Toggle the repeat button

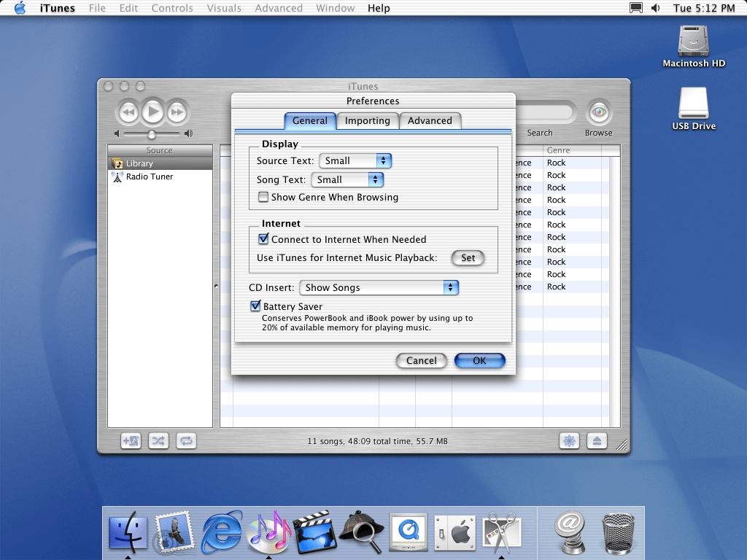[186, 441]
